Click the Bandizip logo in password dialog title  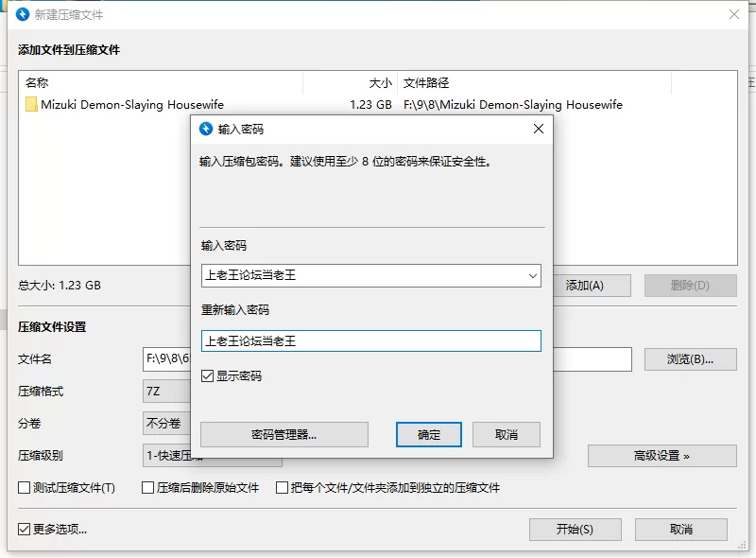[x=206, y=129]
